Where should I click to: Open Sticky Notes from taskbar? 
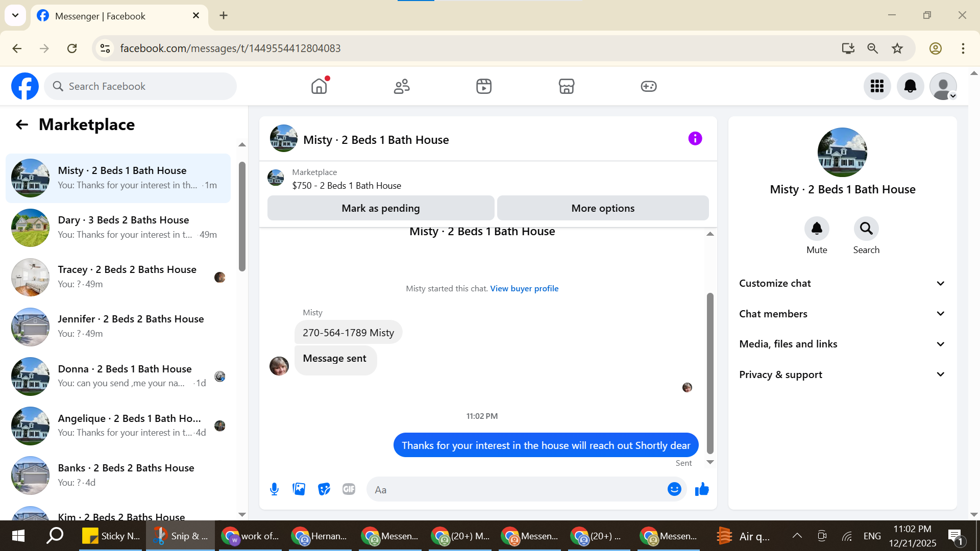(x=111, y=536)
